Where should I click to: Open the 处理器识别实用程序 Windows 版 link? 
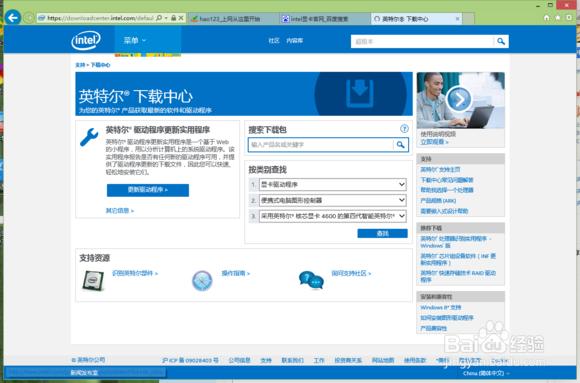click(x=456, y=242)
